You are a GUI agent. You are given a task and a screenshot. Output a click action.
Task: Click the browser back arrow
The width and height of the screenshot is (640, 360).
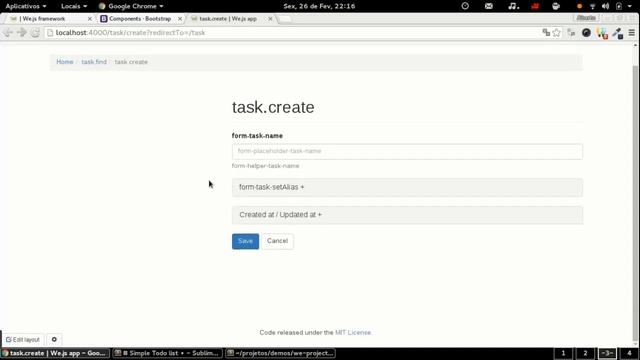pos(8,33)
